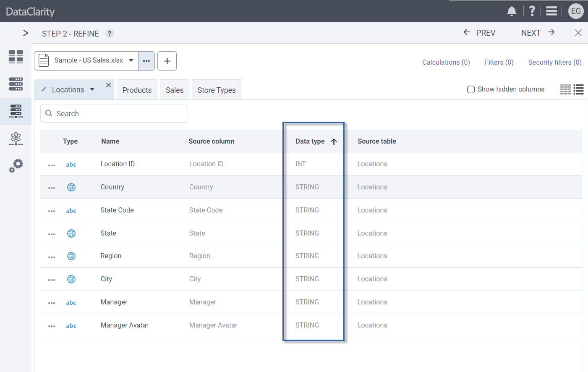Image resolution: width=588 pixels, height=372 pixels.
Task: Sort by the Source column header
Action: click(212, 141)
